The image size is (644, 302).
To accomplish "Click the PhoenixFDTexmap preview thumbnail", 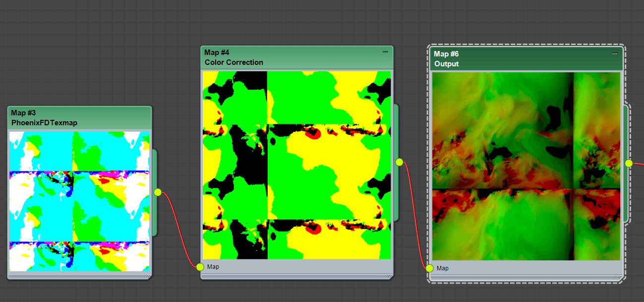I will click(79, 201).
